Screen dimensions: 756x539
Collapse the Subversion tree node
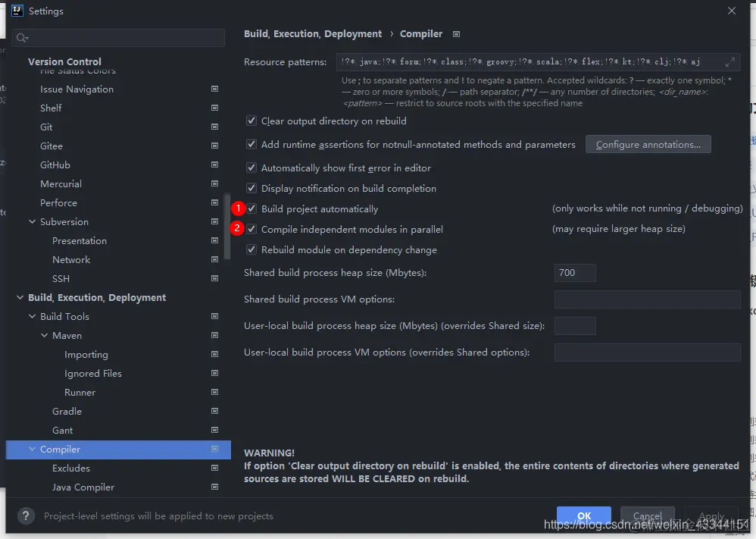click(33, 221)
